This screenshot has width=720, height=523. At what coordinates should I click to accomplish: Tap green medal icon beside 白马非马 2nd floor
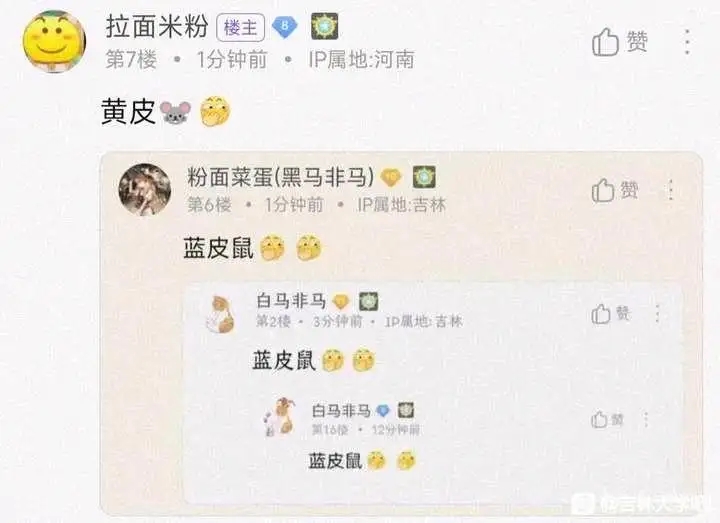pos(368,302)
